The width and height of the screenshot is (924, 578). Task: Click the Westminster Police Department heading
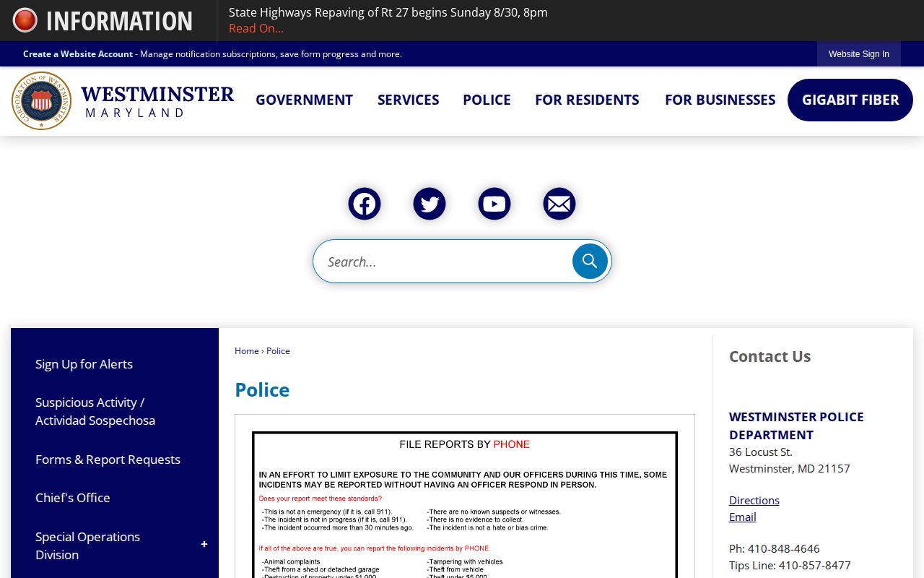[796, 426]
